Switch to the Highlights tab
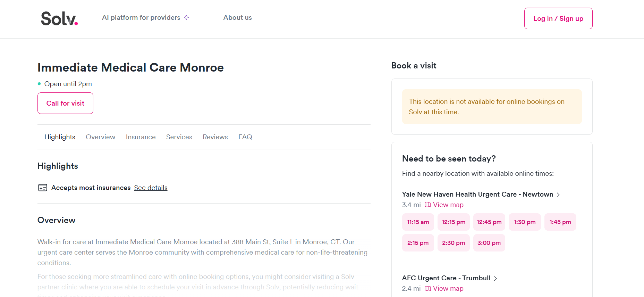Screen dimensions: 644x297 pos(60,137)
